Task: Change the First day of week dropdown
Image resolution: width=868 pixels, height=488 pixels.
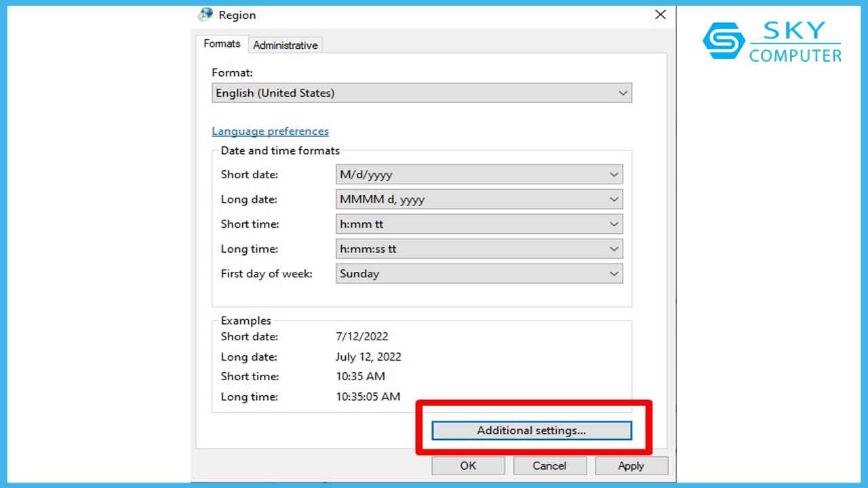Action: click(x=479, y=274)
